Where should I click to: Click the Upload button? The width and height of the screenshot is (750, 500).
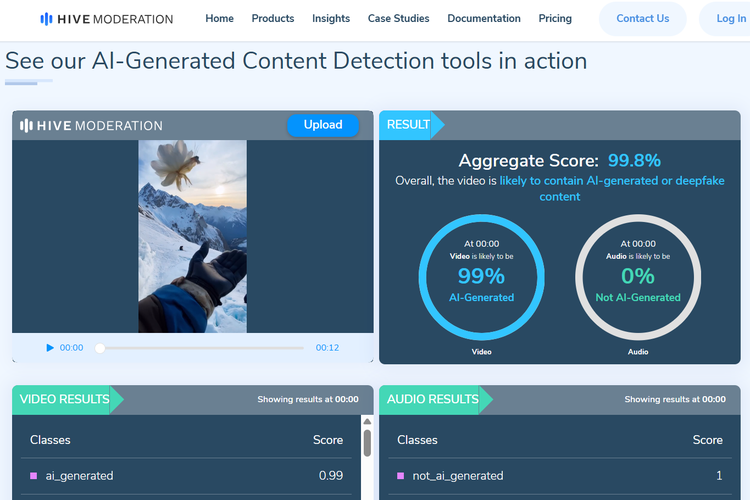(x=323, y=125)
